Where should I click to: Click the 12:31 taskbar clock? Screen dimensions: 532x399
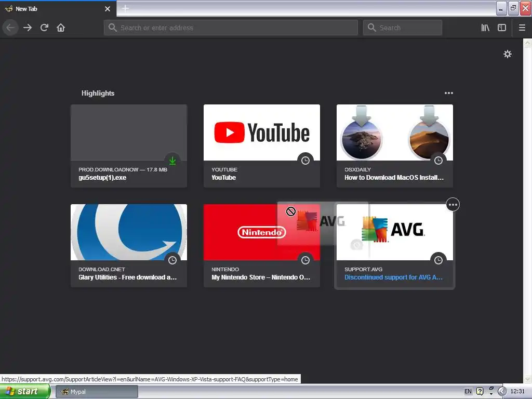517,392
